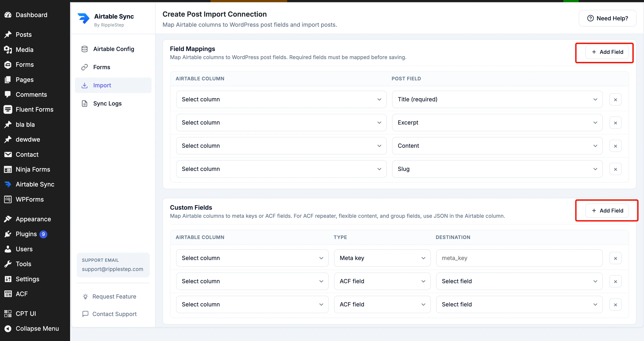Expand the Content post field dropdown
Screen dimensions: 644x341
[x=497, y=146]
